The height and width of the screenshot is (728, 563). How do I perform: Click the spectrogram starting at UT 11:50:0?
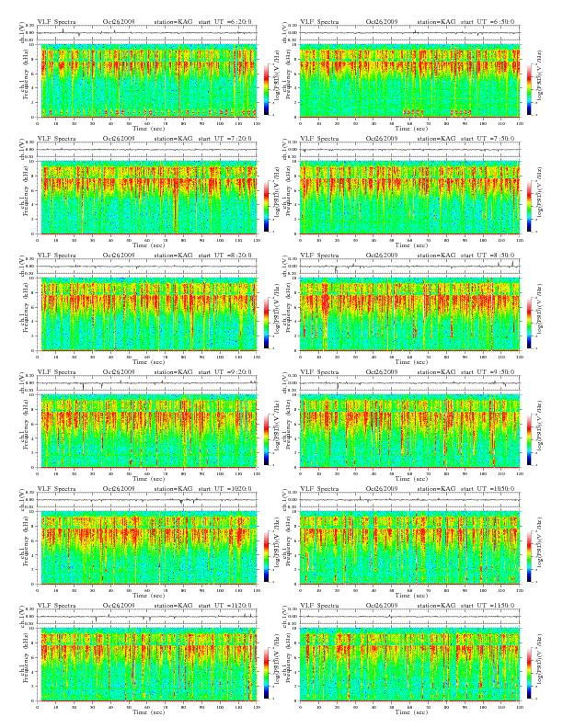click(x=409, y=665)
